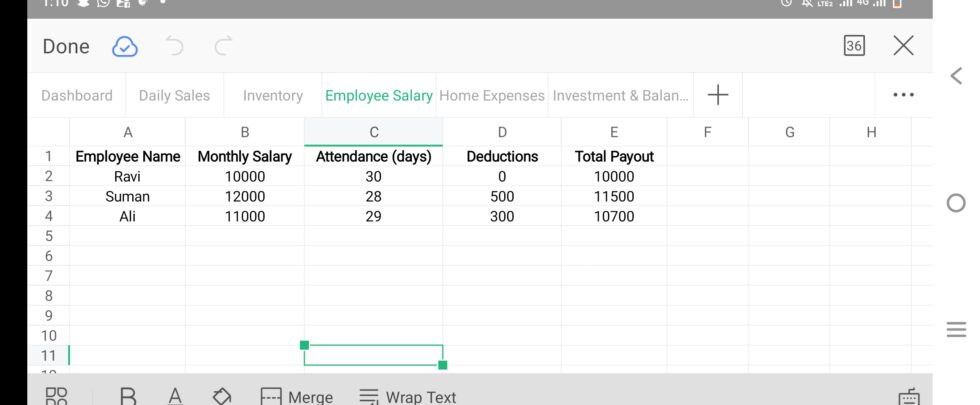Switch to the Dashboard sheet tab

tap(77, 96)
